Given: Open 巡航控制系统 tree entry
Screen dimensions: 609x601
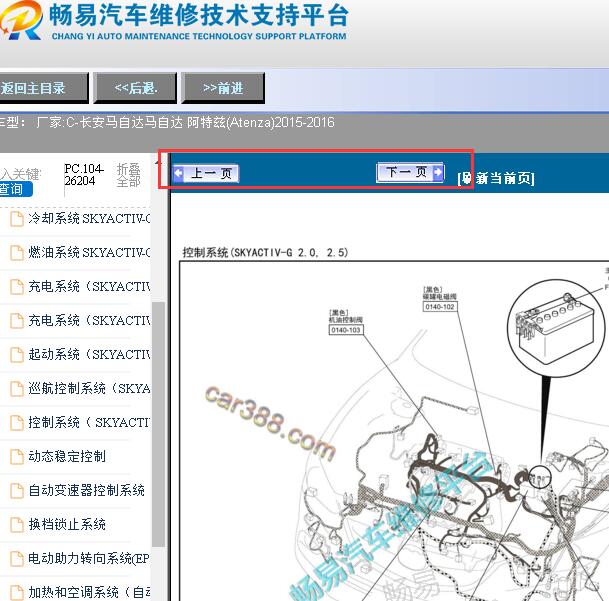Looking at the screenshot, I should point(89,388).
